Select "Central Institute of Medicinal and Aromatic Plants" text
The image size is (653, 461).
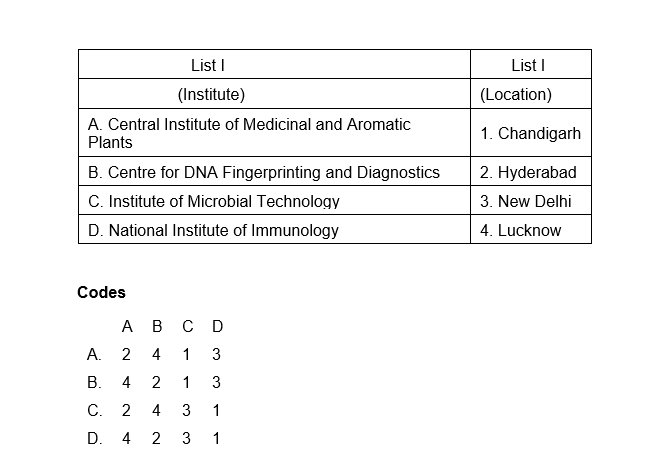pyautogui.click(x=249, y=133)
